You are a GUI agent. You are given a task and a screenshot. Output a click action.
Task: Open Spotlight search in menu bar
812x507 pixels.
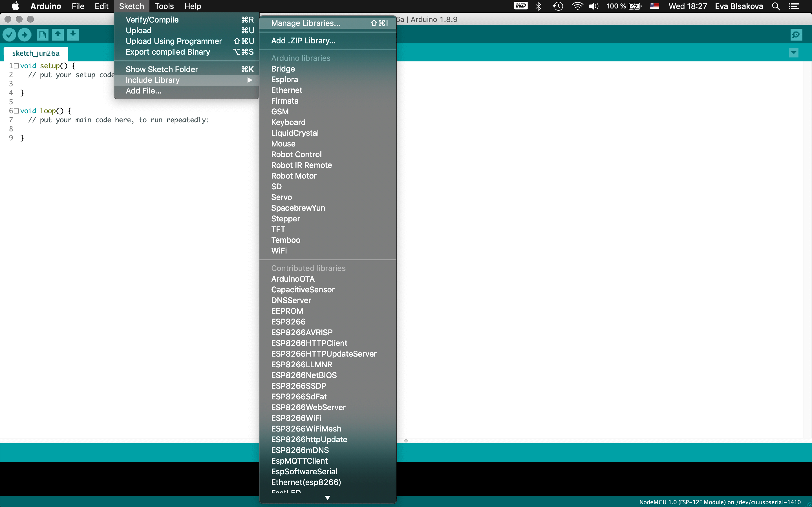776,6
